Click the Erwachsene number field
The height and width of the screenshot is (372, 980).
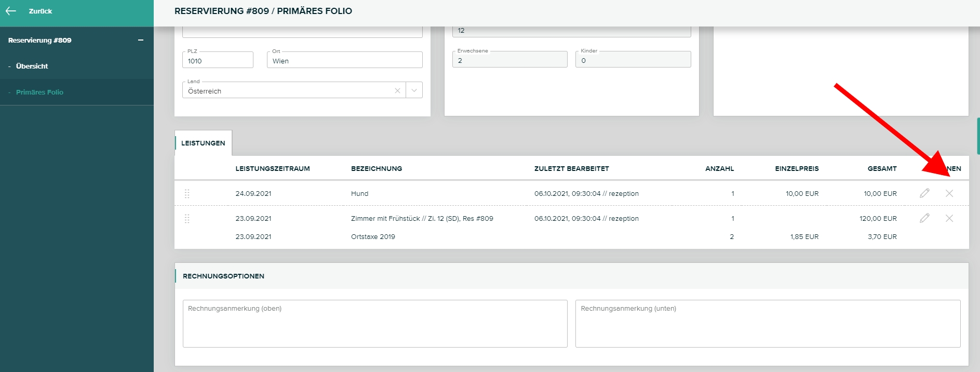[509, 60]
